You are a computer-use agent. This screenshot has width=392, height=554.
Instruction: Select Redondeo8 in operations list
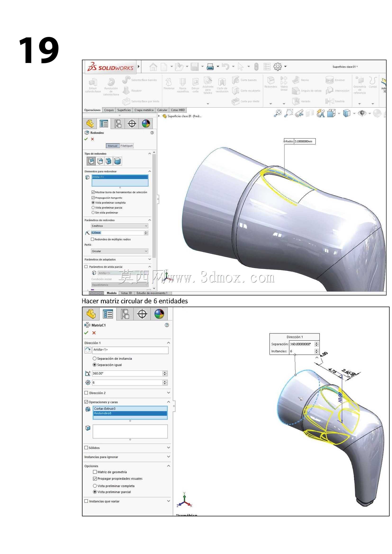tap(130, 413)
